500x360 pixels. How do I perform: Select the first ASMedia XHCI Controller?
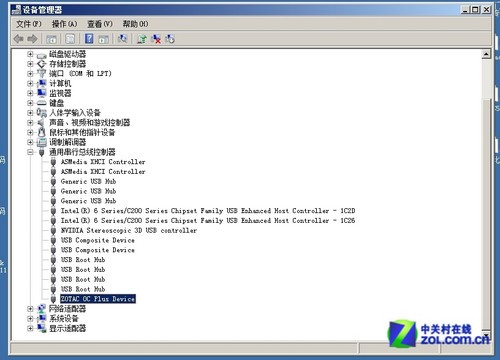pyautogui.click(x=103, y=162)
